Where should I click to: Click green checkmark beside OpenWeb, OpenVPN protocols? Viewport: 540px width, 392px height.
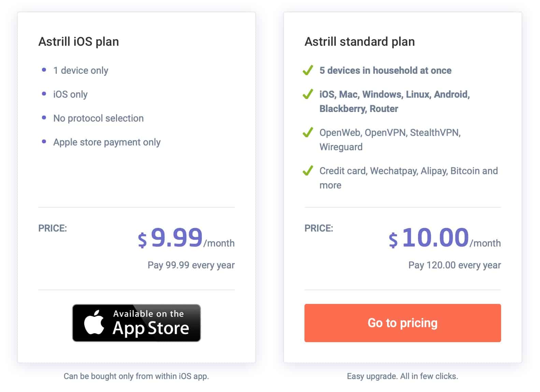[x=308, y=132]
